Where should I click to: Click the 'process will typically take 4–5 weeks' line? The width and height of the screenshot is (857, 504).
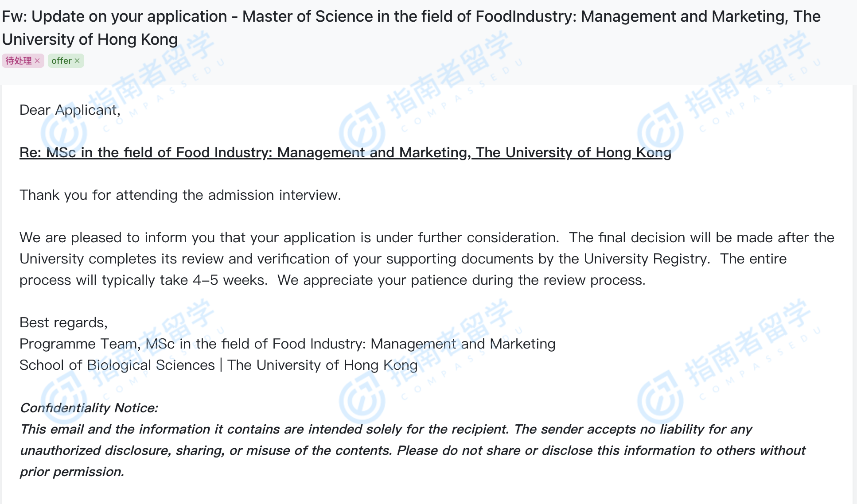(143, 280)
